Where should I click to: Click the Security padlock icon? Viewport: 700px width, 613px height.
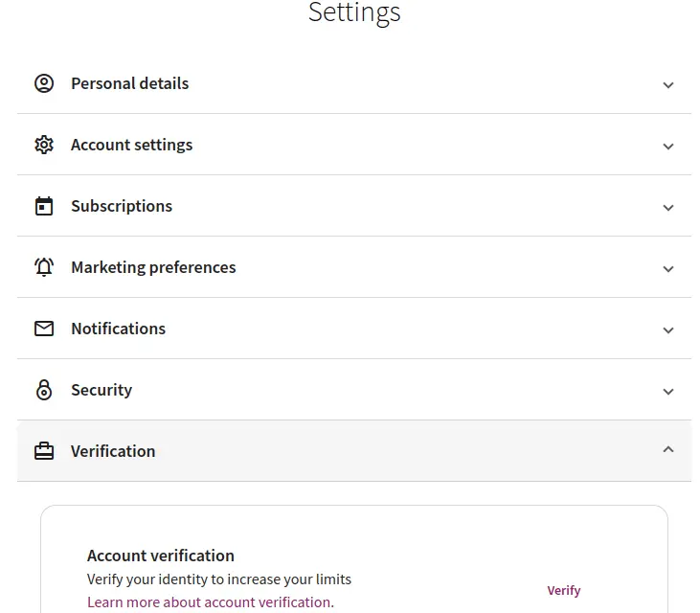pyautogui.click(x=44, y=390)
